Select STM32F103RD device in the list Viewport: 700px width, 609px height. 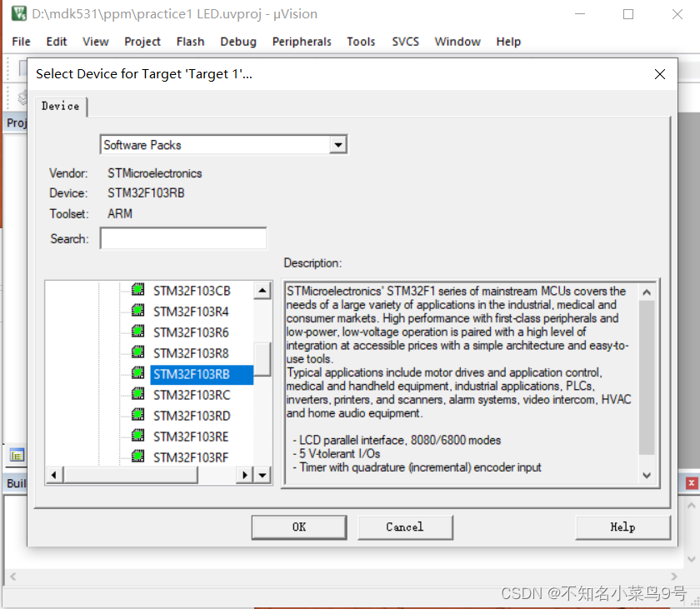192,416
